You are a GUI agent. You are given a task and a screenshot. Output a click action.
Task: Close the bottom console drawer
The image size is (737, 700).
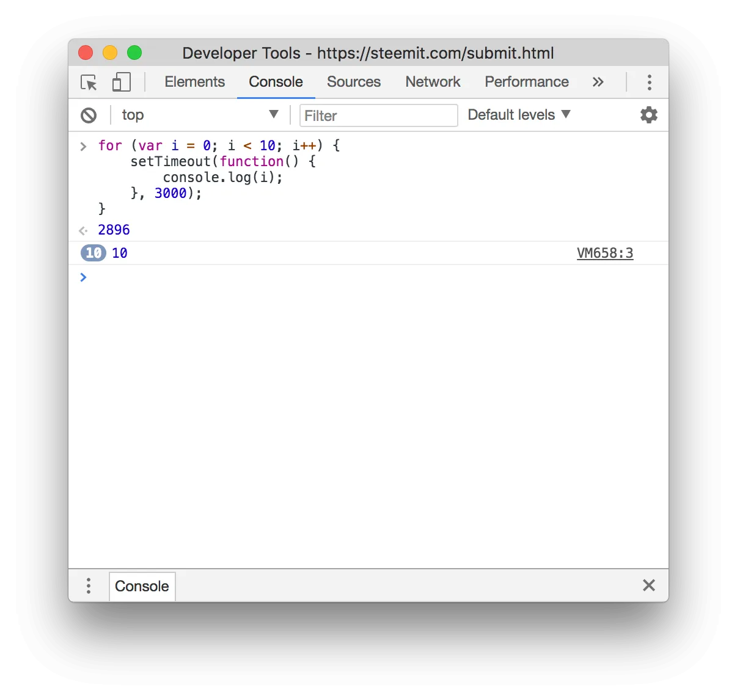(x=649, y=585)
